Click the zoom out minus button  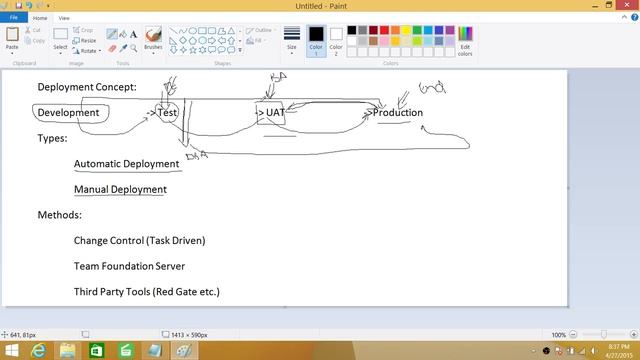click(x=573, y=334)
